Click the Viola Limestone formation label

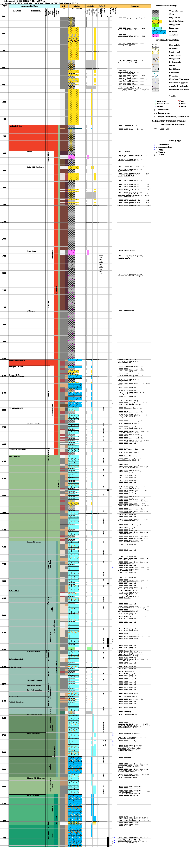click(x=33, y=795)
